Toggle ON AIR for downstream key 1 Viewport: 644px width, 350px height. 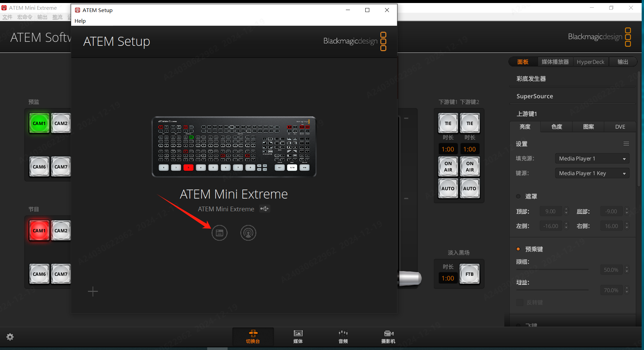(x=448, y=166)
